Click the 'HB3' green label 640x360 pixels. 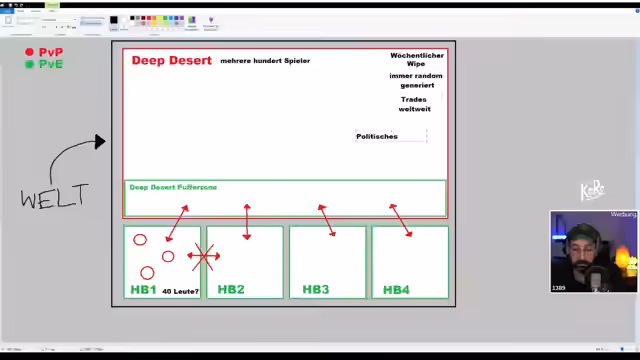tap(316, 289)
